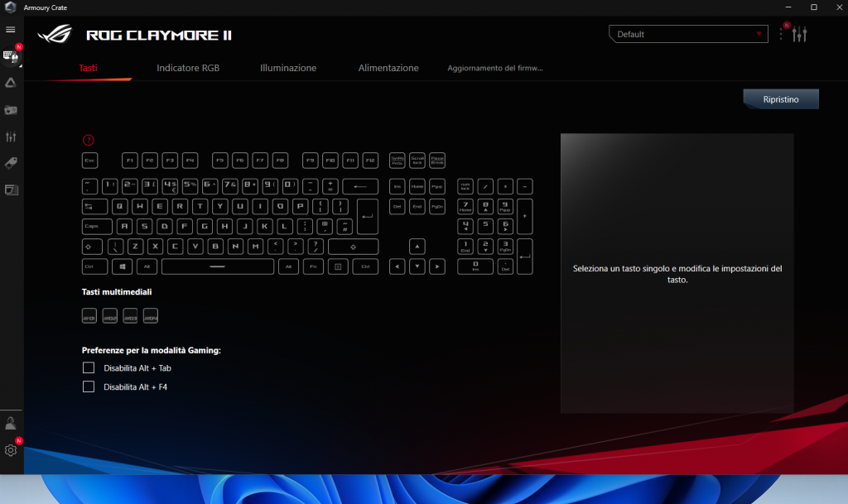Open the settings gear in the sidebar
Image resolution: width=848 pixels, height=504 pixels.
(x=10, y=450)
